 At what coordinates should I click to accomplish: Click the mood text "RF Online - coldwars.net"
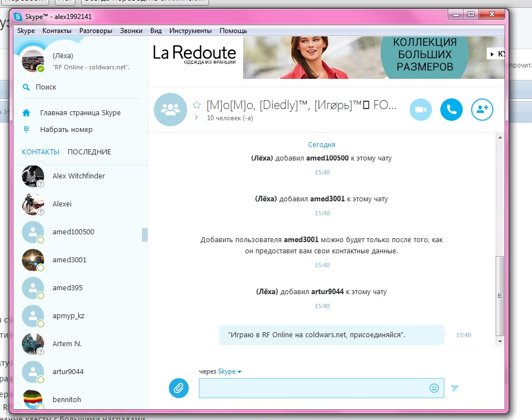(x=91, y=67)
